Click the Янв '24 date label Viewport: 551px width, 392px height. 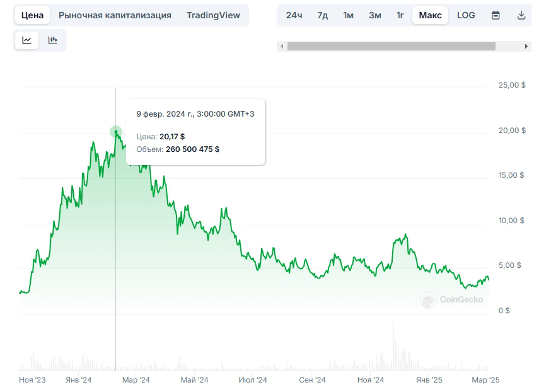click(78, 380)
